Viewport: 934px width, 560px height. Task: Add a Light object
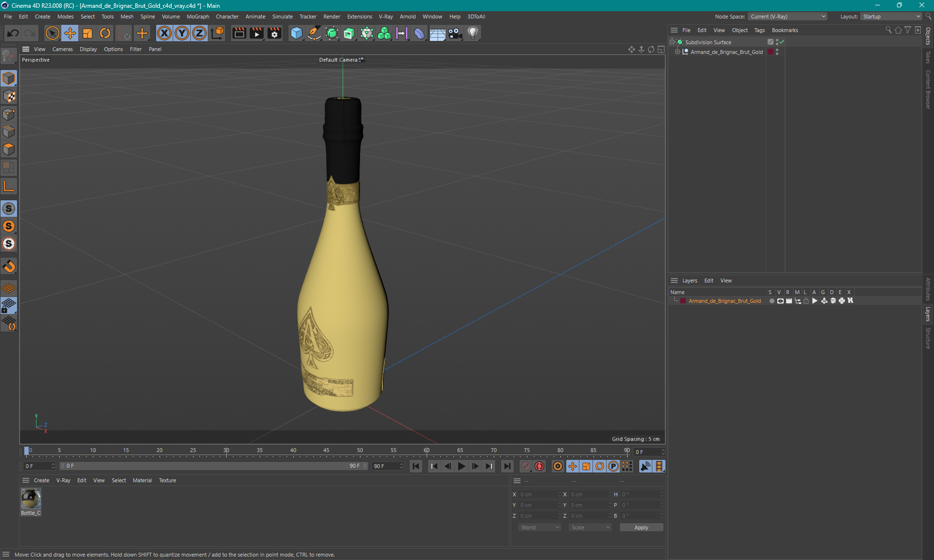coord(473,33)
